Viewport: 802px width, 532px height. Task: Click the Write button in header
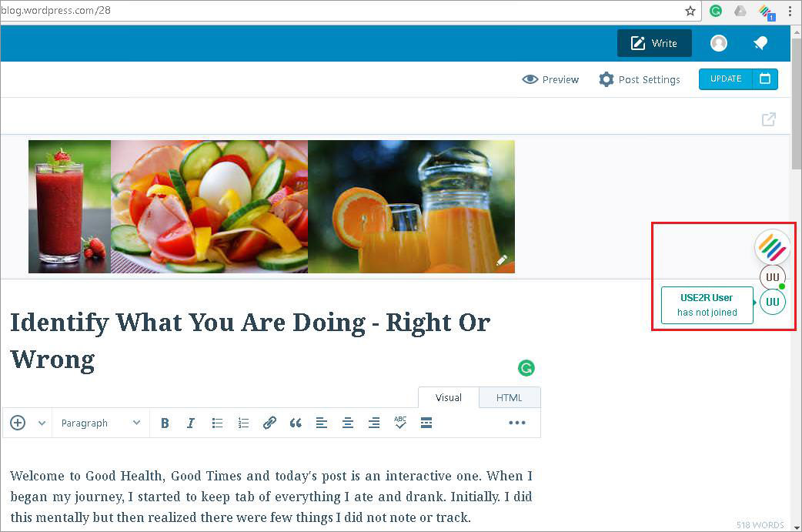tap(654, 43)
